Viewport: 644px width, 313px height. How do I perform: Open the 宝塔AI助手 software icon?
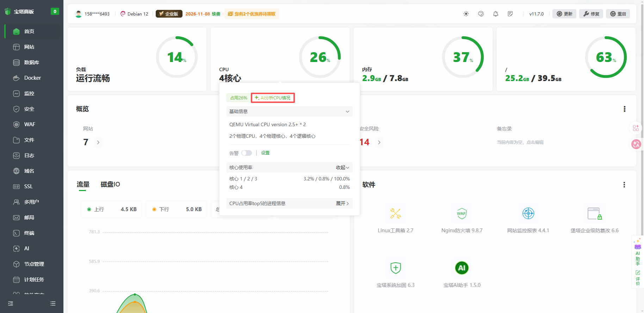pyautogui.click(x=462, y=268)
